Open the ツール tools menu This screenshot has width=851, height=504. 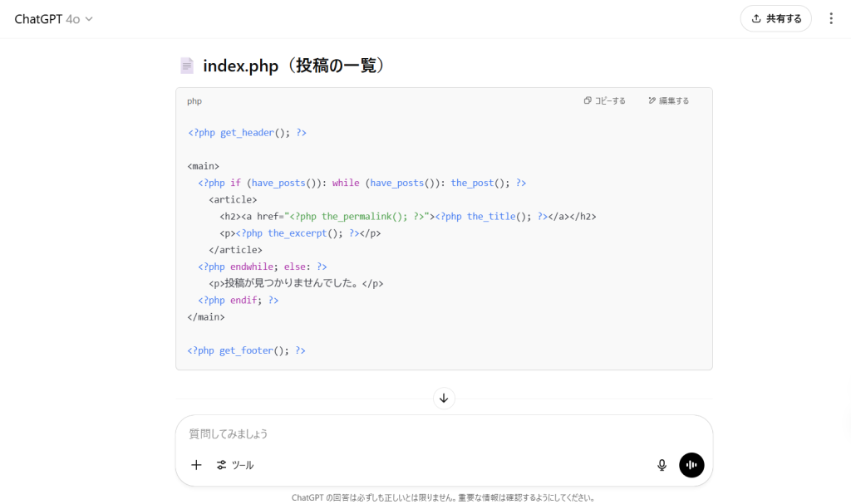235,465
